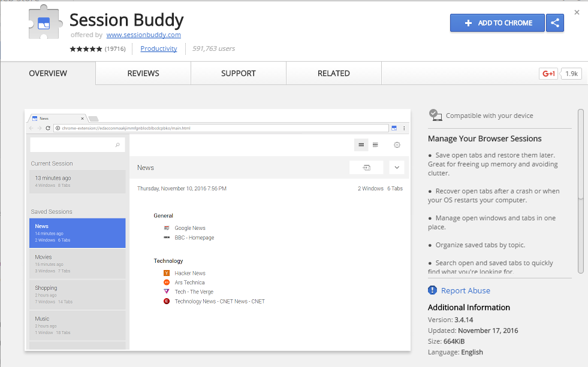Click the Manage Your Browser Sessions heading

coord(484,138)
